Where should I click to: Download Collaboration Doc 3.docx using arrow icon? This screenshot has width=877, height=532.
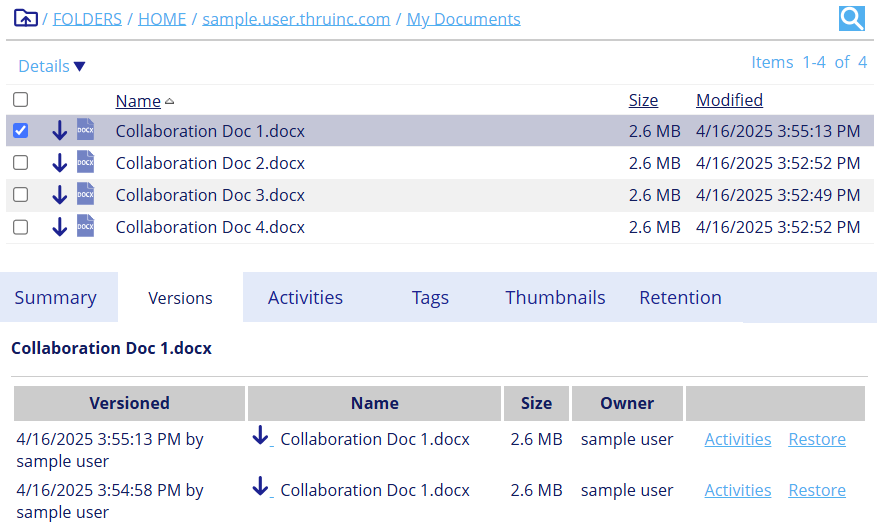59,195
